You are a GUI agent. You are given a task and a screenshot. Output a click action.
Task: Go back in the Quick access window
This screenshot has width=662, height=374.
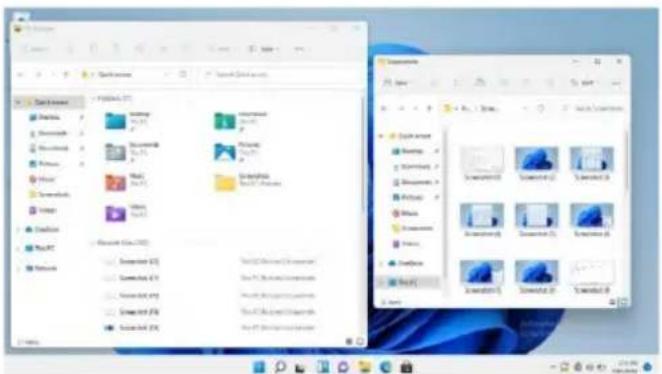click(20, 75)
